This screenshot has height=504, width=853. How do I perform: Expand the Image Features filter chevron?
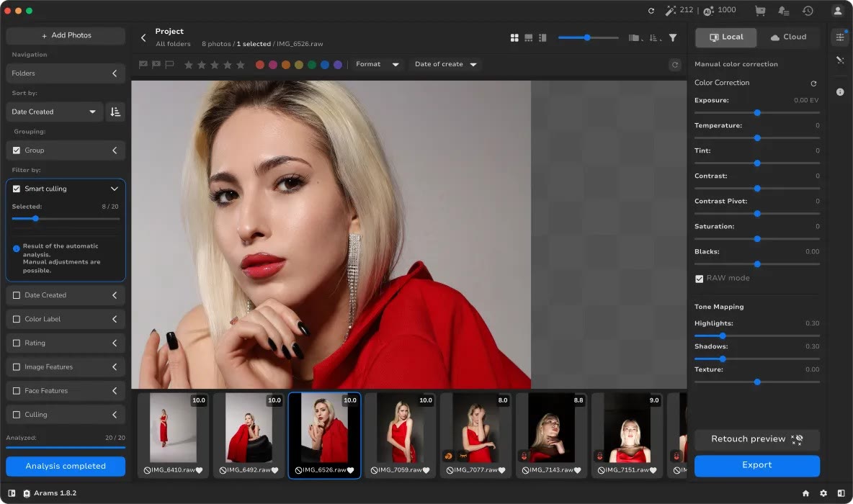point(115,367)
